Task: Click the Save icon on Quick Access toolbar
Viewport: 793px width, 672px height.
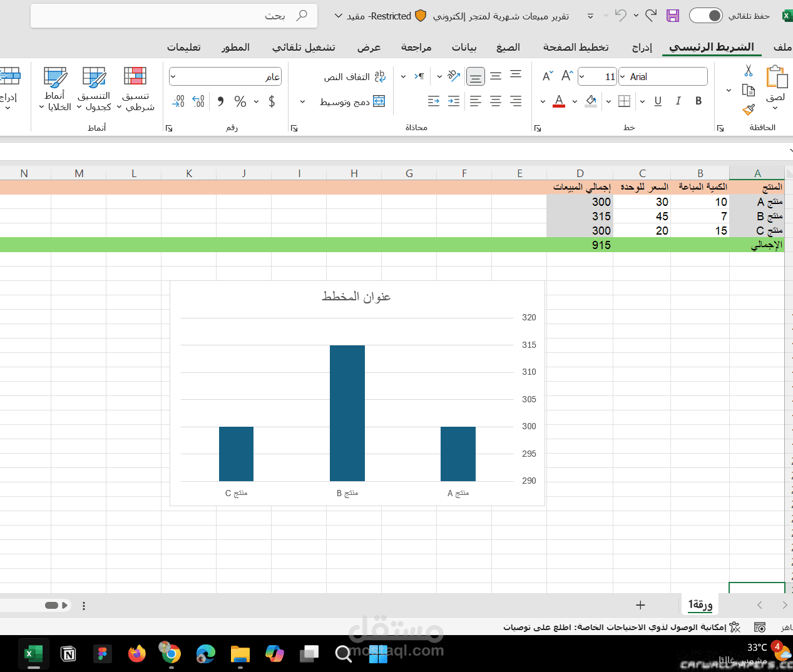Action: tap(673, 15)
